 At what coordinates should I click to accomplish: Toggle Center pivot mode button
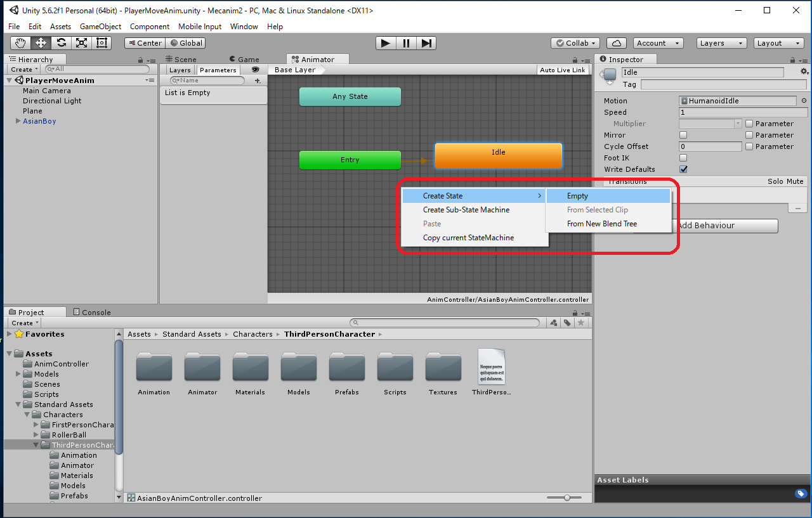point(145,43)
